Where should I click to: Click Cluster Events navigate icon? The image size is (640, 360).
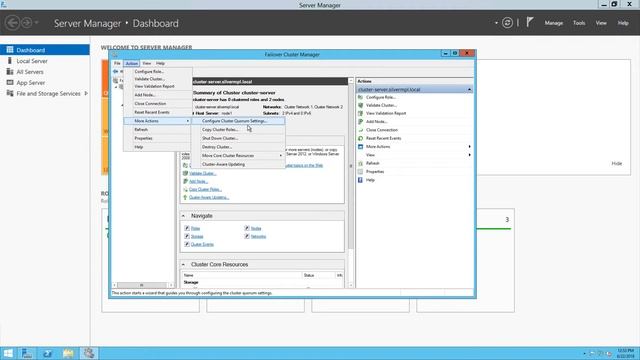pos(187,244)
